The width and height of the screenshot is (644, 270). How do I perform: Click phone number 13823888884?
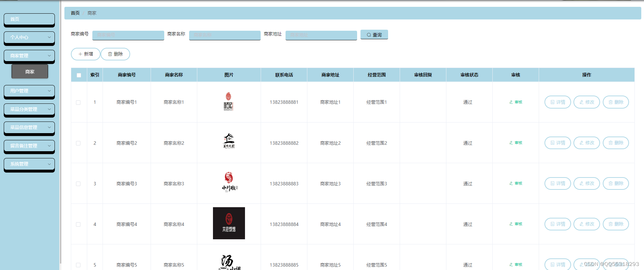(284, 224)
